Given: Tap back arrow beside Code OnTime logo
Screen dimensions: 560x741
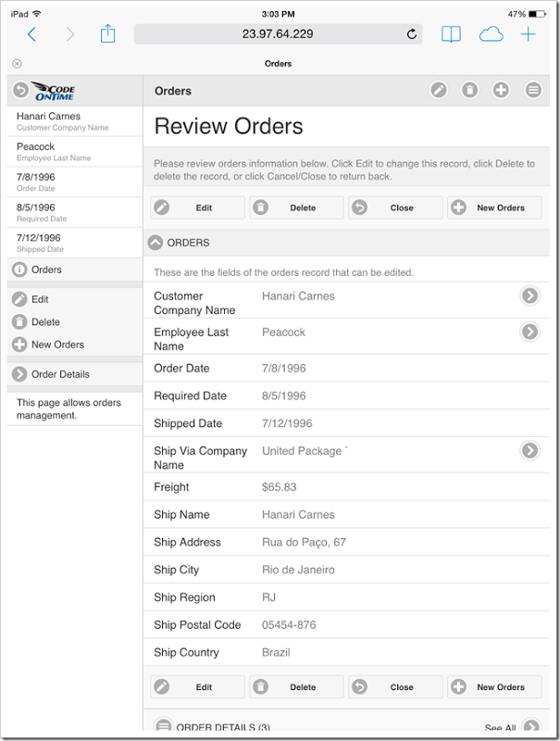Looking at the screenshot, I should click(x=20, y=90).
